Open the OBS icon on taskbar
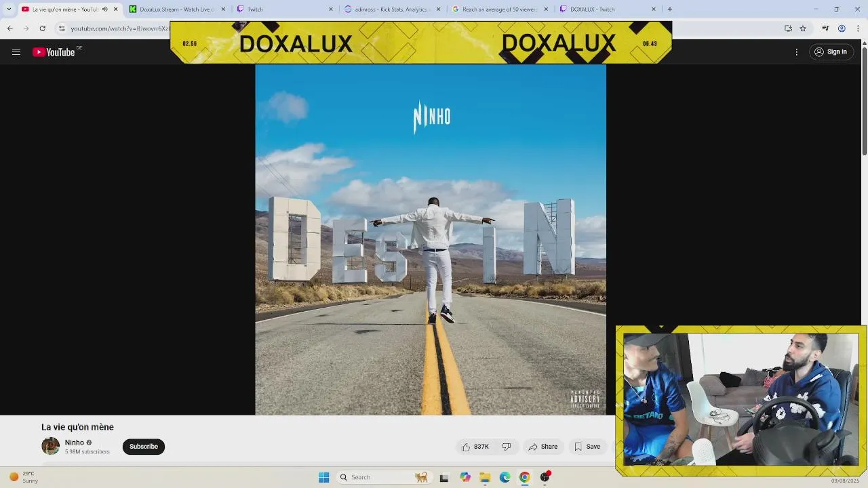 click(545, 477)
